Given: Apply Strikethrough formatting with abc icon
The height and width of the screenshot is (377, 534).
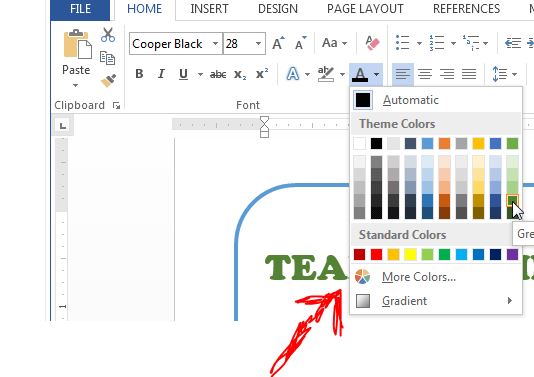Looking at the screenshot, I should 218,74.
